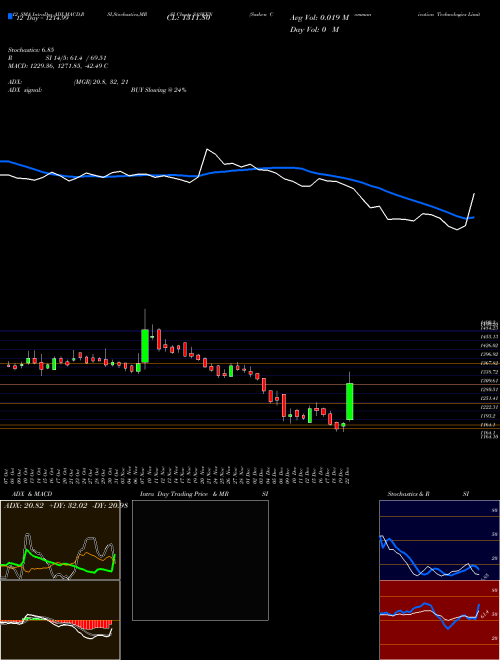Screen dimensions: 500x660
Task: Click the 1222.31 price axis label
Action: (489, 407)
